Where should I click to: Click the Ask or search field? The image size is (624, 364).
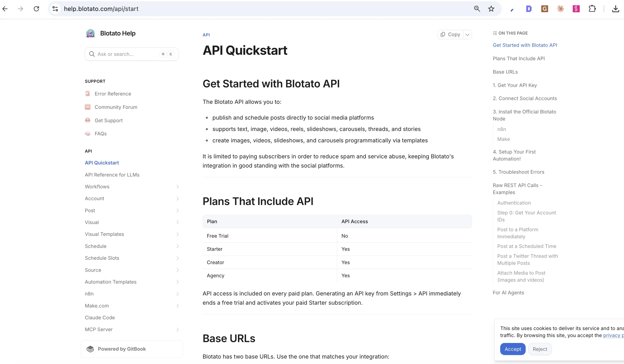132,54
